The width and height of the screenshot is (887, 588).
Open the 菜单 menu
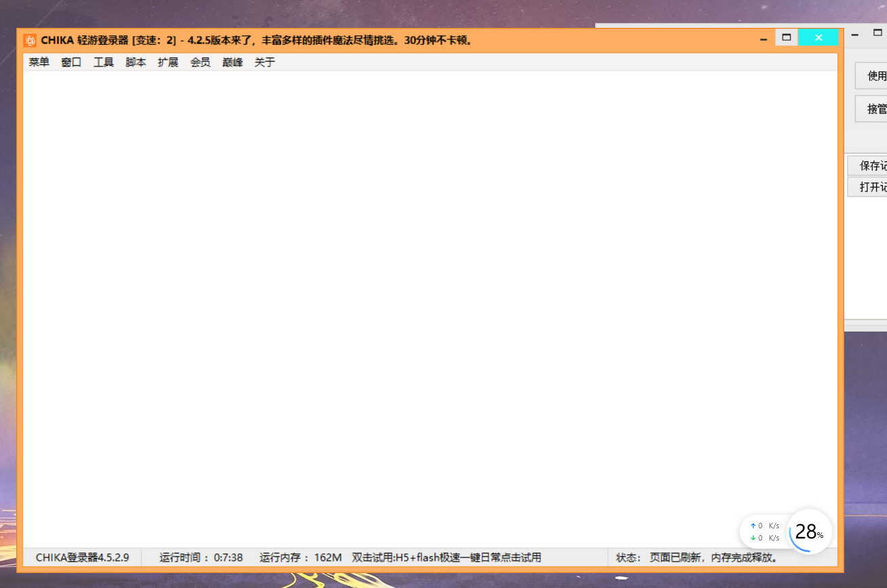click(39, 62)
